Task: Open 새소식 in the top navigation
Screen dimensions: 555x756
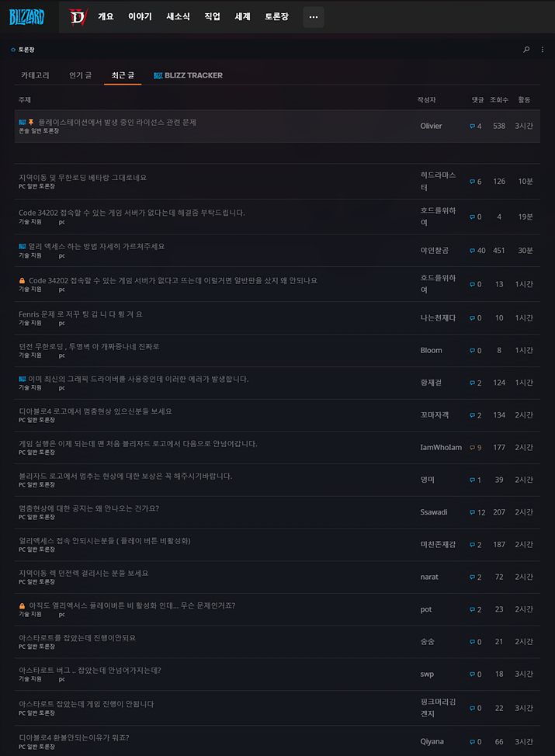Action: pos(178,16)
